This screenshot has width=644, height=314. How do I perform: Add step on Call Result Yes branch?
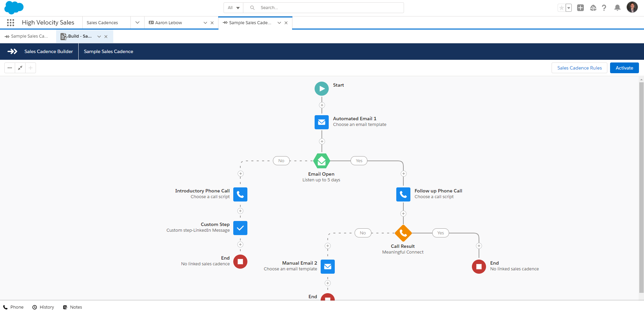tap(479, 246)
